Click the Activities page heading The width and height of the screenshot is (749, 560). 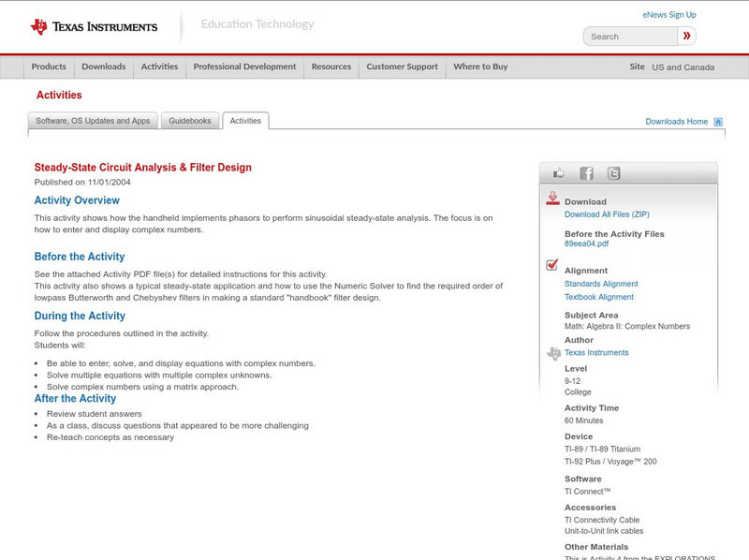pyautogui.click(x=59, y=96)
